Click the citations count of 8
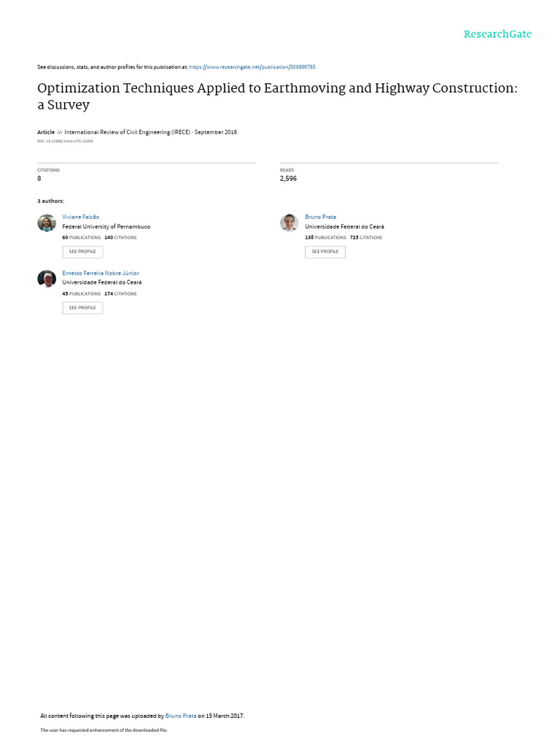Viewport: 560px width, 747px height. [39, 178]
